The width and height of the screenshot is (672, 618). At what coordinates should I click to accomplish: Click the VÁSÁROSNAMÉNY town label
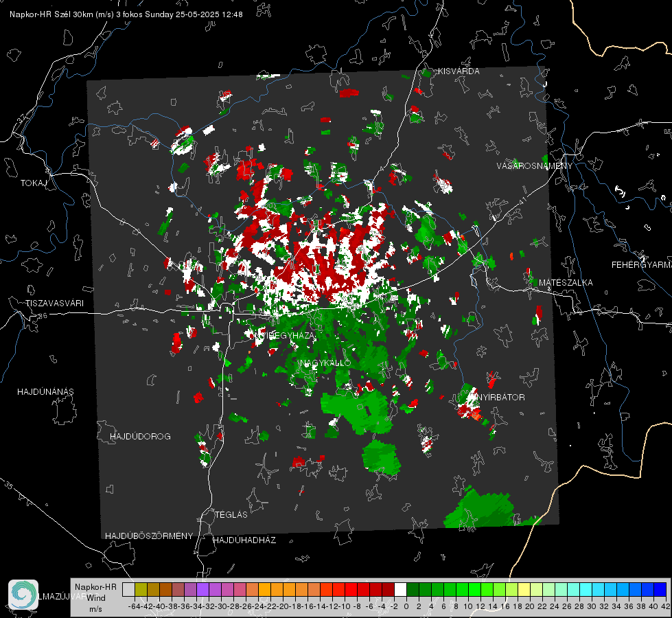(535, 166)
